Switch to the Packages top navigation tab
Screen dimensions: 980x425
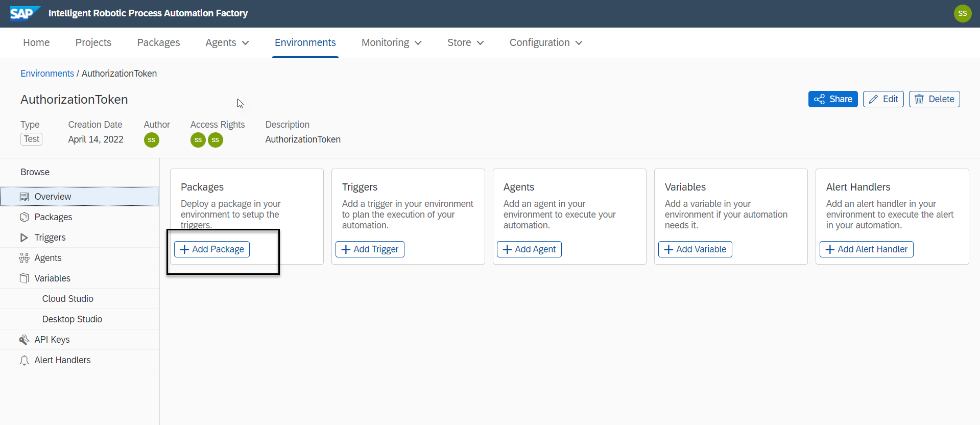coord(158,42)
